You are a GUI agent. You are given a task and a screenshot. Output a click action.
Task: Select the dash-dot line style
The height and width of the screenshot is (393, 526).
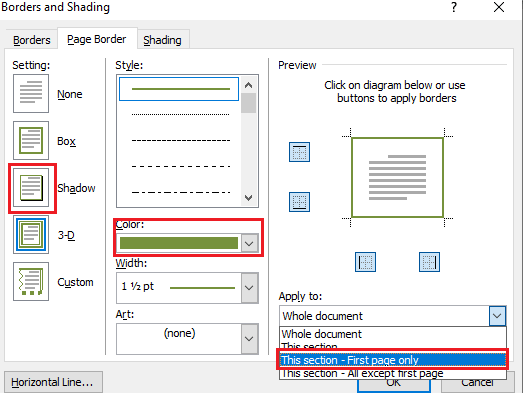click(180, 192)
